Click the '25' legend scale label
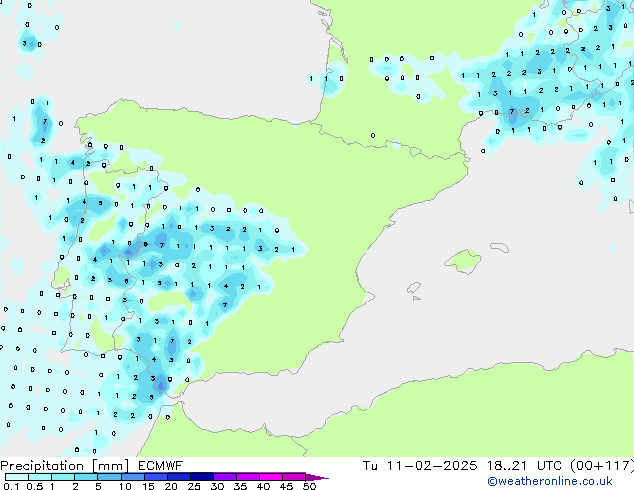The width and height of the screenshot is (634, 490). coord(194,486)
